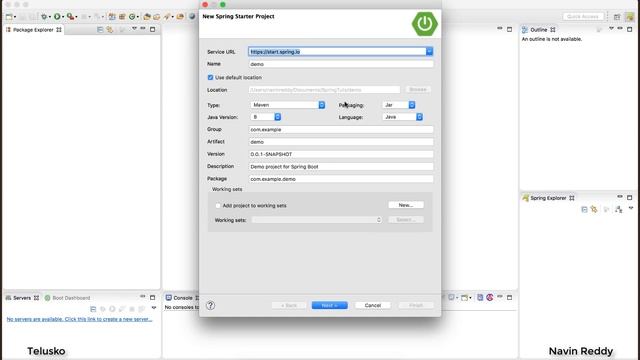The width and height of the screenshot is (640, 360).
Task: Open the Run button dropdown arrow in toolbar
Action: pyautogui.click(x=63, y=17)
